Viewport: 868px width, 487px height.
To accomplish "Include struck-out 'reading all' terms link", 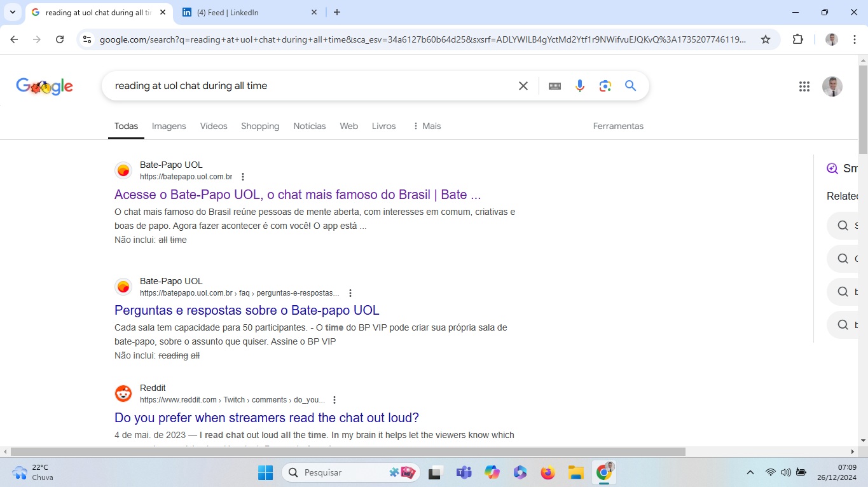I will 179,355.
